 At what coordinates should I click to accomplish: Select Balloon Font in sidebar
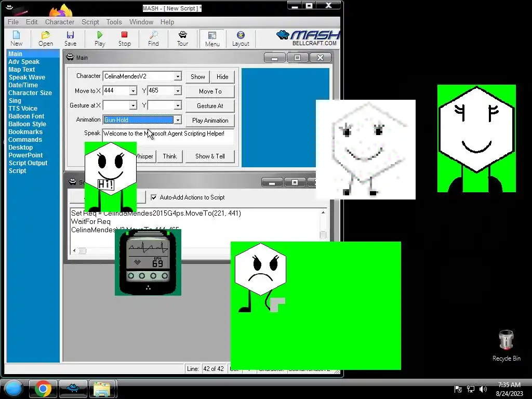(26, 116)
